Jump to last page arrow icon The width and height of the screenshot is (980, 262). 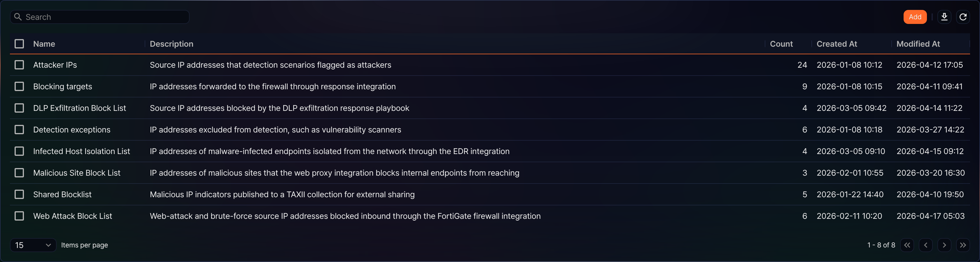(963, 245)
